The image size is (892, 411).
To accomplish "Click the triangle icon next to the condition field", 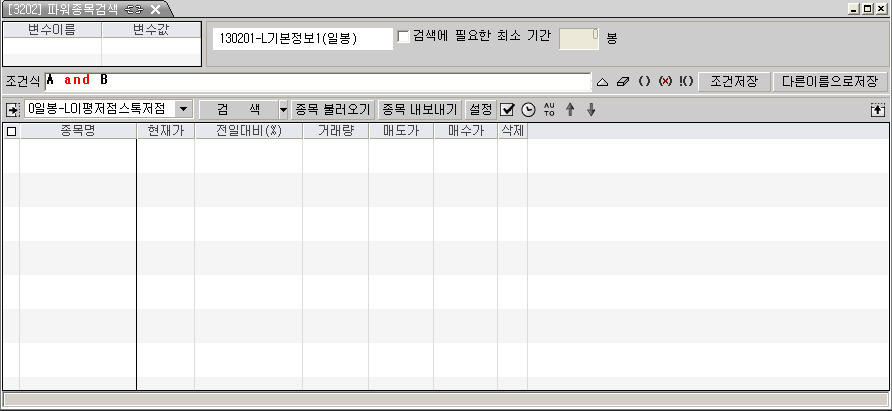I will pyautogui.click(x=602, y=81).
